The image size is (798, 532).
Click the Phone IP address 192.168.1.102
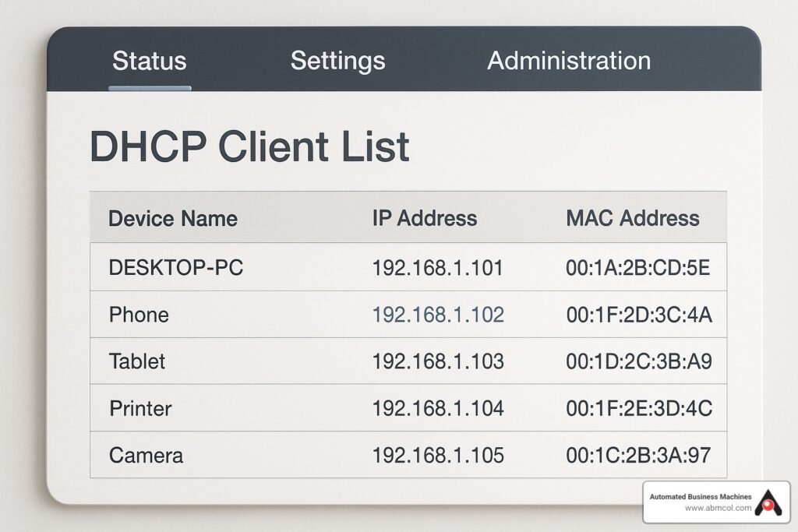click(x=437, y=315)
